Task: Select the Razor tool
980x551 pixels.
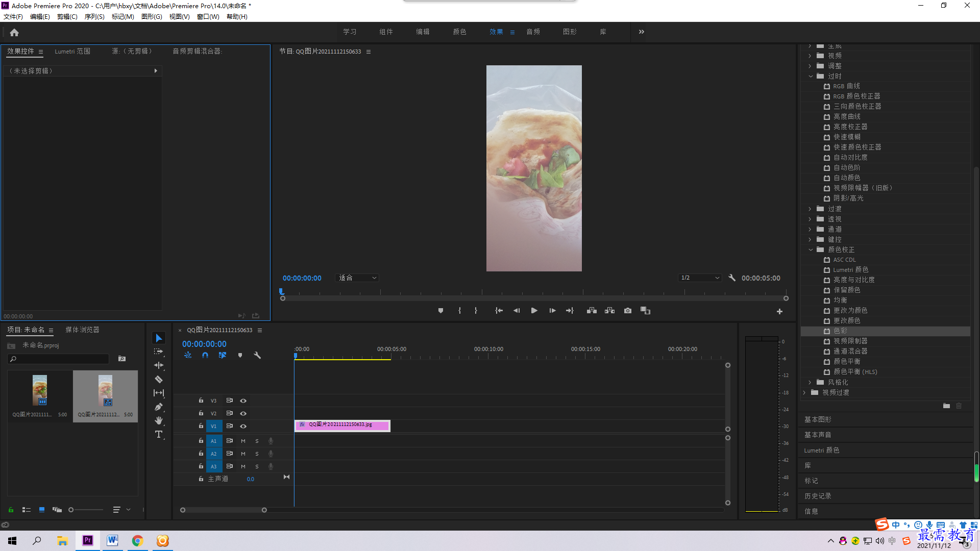Action: (x=159, y=379)
